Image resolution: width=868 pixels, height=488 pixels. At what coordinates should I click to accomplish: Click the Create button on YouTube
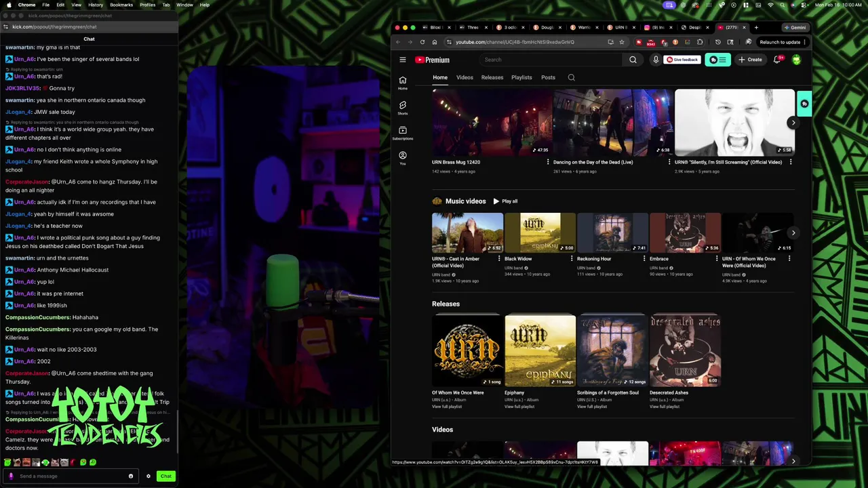pos(750,60)
